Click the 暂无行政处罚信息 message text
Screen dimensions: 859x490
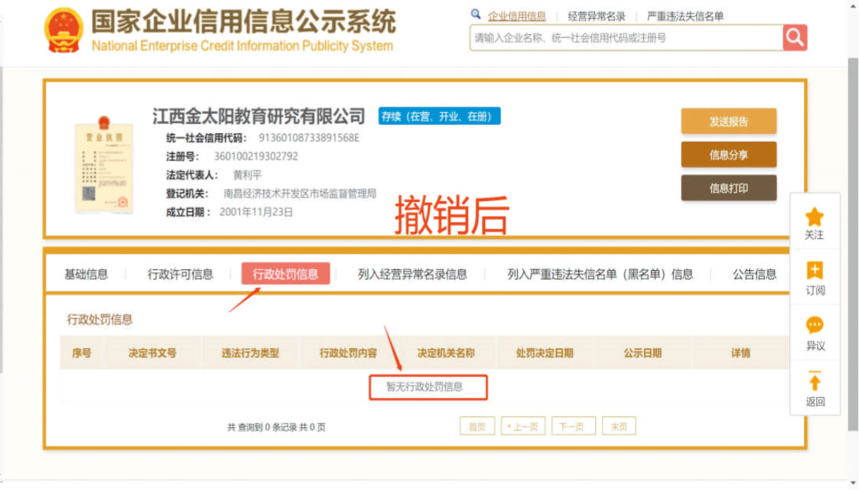[x=425, y=387]
